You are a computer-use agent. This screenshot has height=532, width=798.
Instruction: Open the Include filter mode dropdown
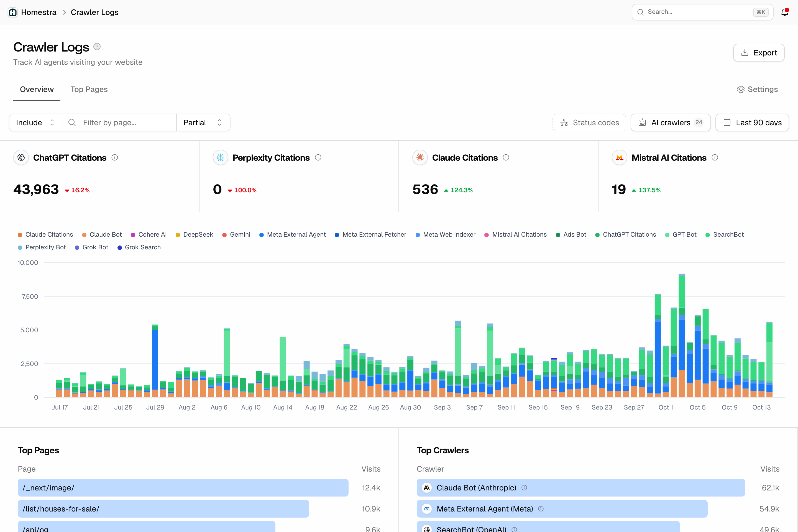point(36,122)
